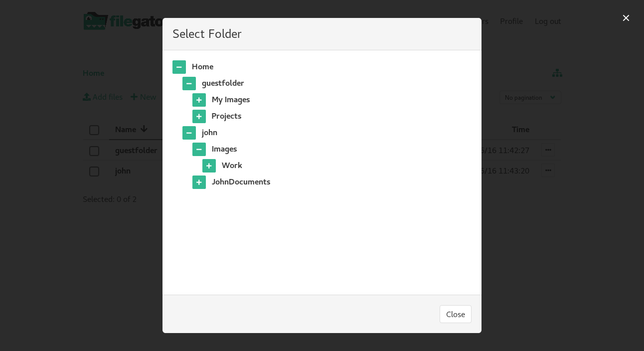Screen dimensions: 644x351
Task: Open the actions menu for guestfolder row
Action: pos(548,150)
